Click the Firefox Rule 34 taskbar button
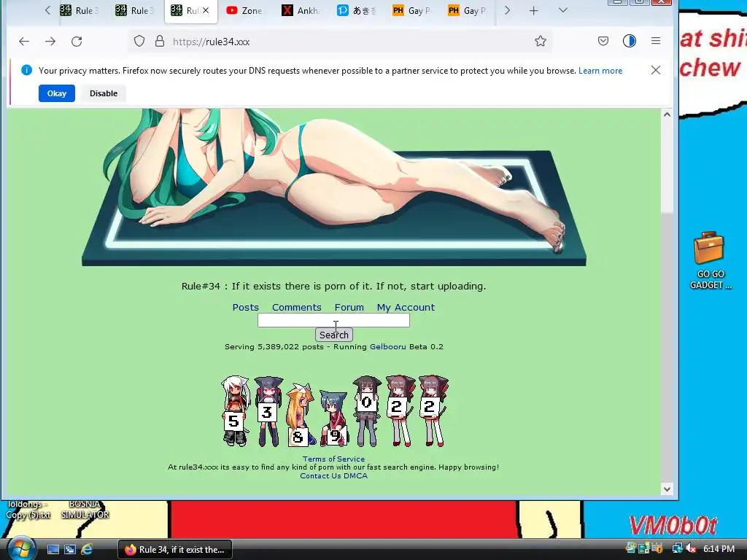The width and height of the screenshot is (747, 560). click(175, 550)
